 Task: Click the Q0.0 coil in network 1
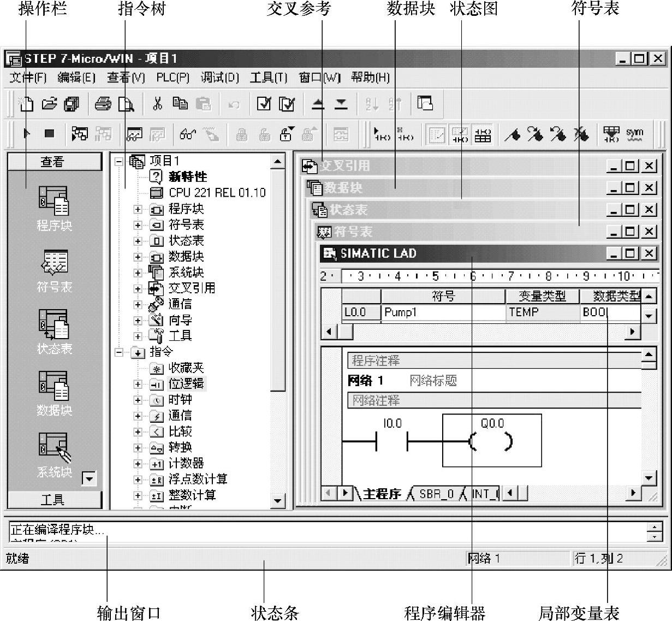(x=492, y=441)
